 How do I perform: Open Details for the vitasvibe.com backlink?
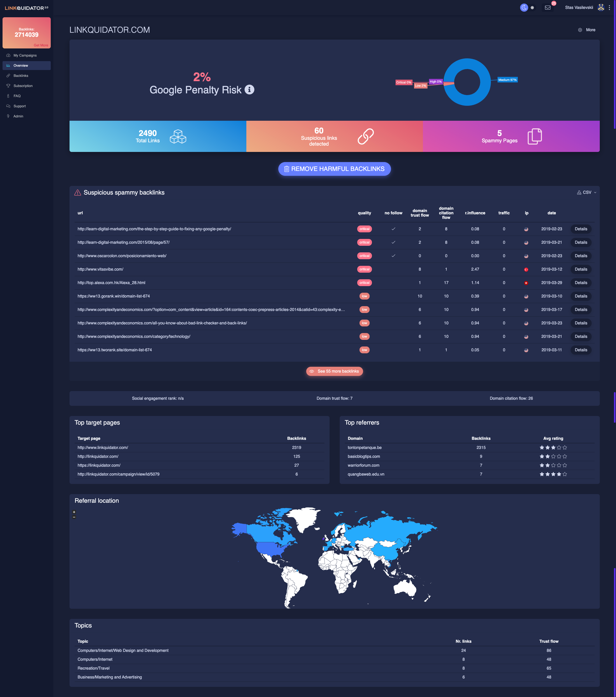[580, 269]
